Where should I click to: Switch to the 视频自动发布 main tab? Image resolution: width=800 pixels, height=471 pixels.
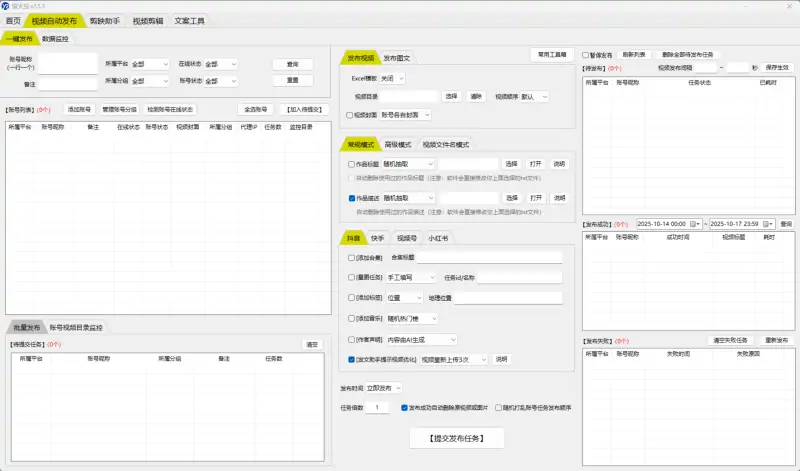point(52,20)
